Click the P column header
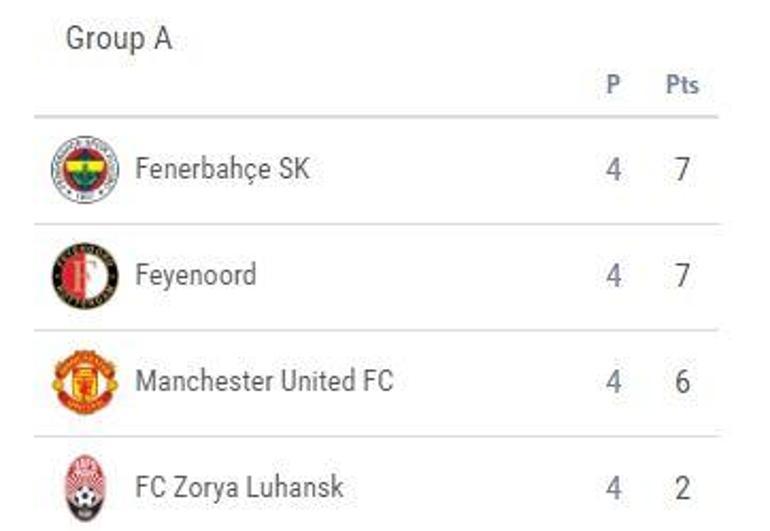770x531 pixels. (613, 85)
